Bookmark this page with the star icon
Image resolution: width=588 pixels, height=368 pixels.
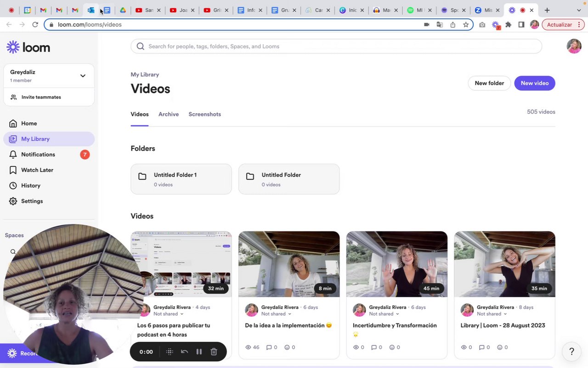coord(466,24)
